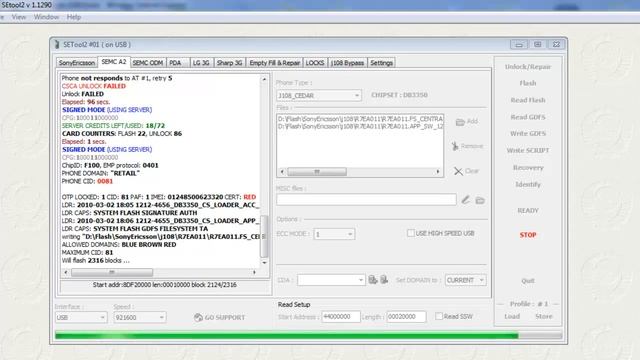Open MISC files folder browse icon
Viewport: 640px width, 360px height.
pyautogui.click(x=480, y=200)
